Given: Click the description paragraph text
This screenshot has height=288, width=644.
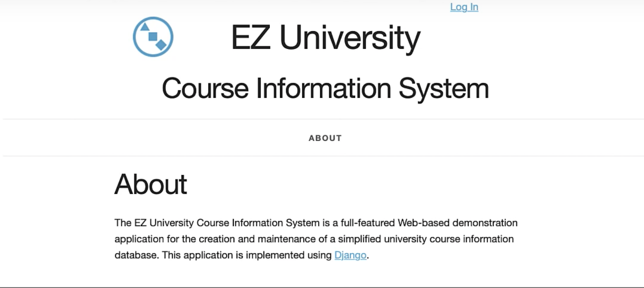Looking at the screenshot, I should tap(316, 238).
